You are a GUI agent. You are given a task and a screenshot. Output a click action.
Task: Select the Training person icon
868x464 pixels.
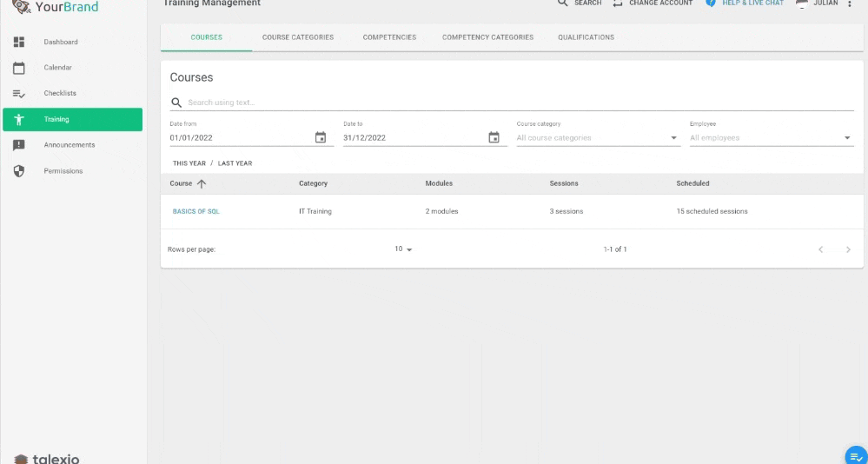19,119
